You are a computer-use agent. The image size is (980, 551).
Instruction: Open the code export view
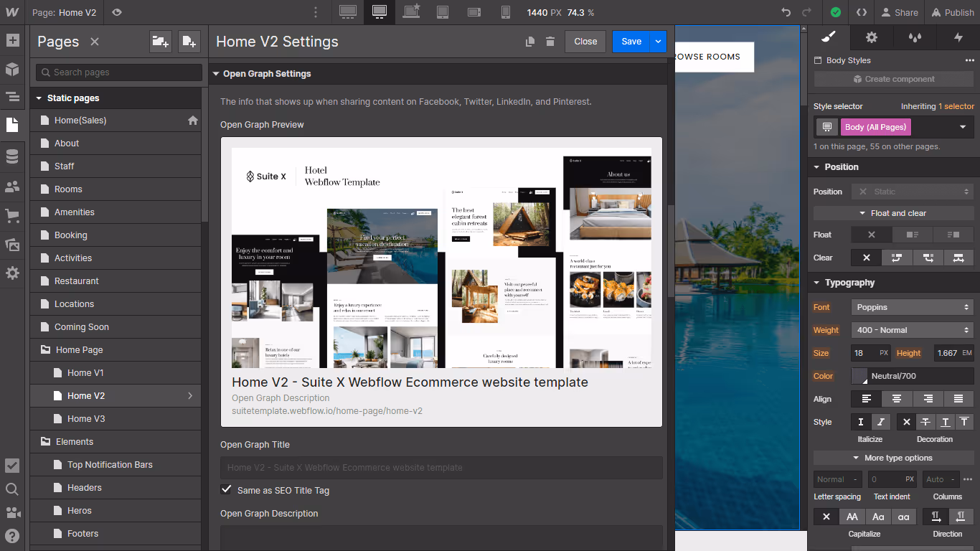(861, 12)
